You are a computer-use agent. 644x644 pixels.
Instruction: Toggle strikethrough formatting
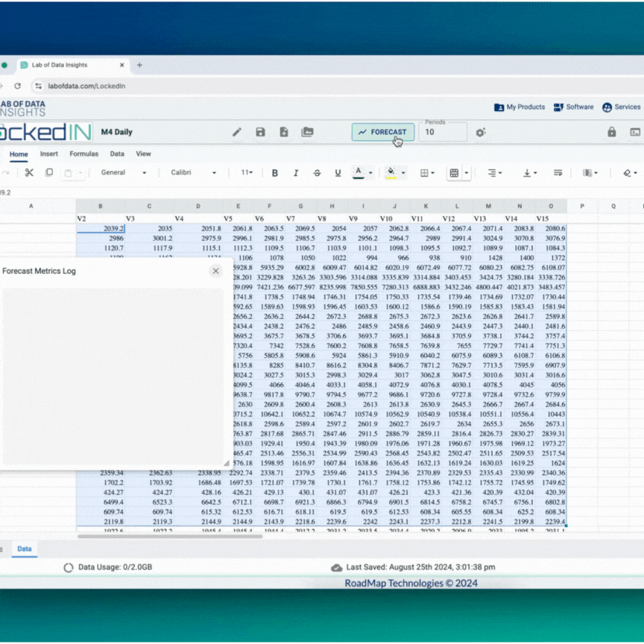tap(317, 173)
